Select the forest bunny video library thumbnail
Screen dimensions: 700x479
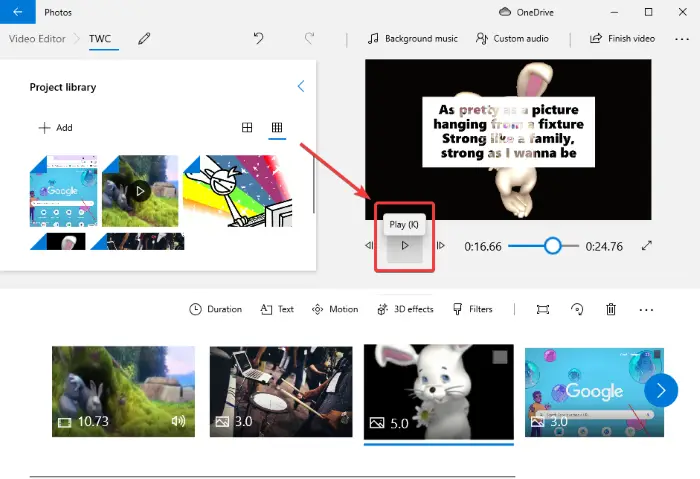coord(140,191)
